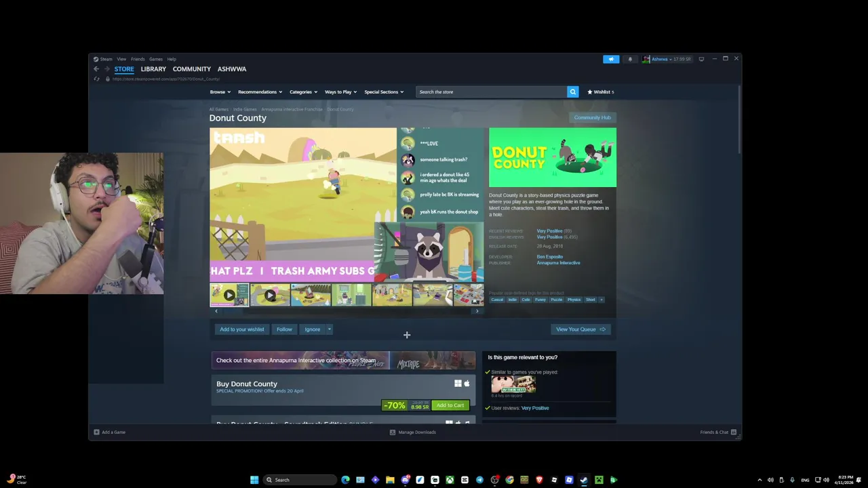Open File Explorer from the taskbar
This screenshot has width=868, height=488.
(x=390, y=480)
